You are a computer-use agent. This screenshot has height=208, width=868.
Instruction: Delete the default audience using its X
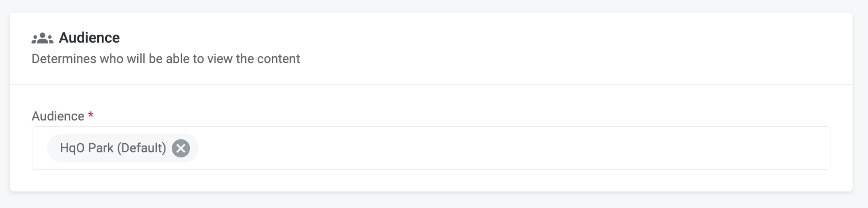pos(181,148)
